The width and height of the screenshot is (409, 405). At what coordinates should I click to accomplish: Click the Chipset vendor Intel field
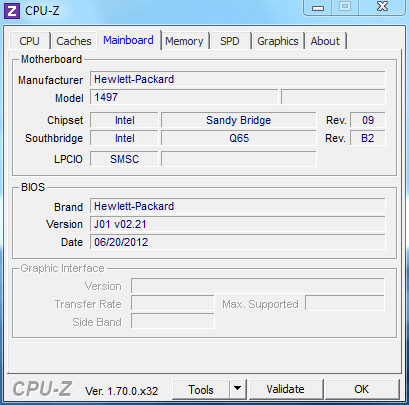click(x=124, y=120)
